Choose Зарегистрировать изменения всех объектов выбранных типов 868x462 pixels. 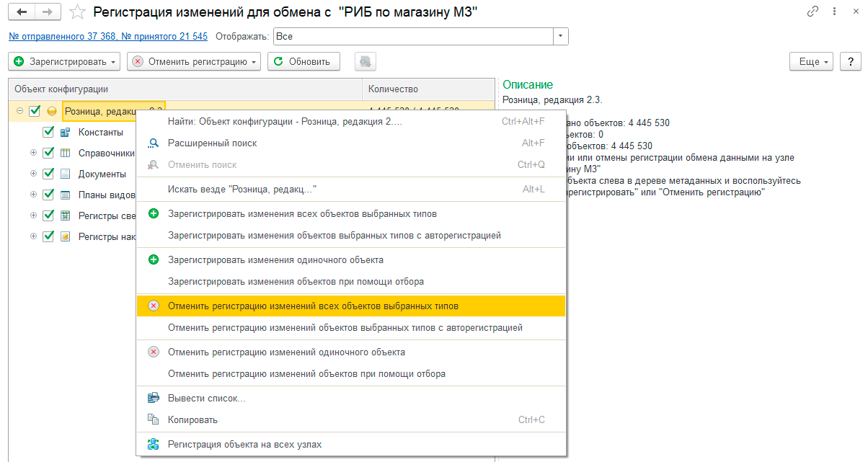coord(350,213)
